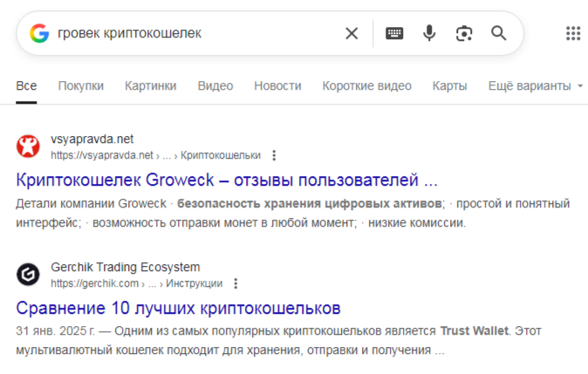Screen dimensions: 588x374
Task: Open the Криптокошелек Groweck отзывы link
Action: point(227,180)
